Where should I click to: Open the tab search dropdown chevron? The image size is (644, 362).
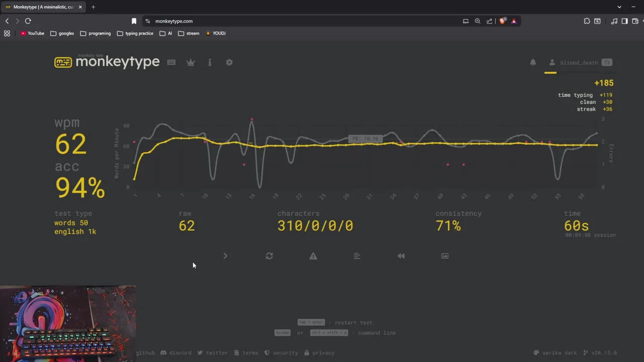point(619,7)
